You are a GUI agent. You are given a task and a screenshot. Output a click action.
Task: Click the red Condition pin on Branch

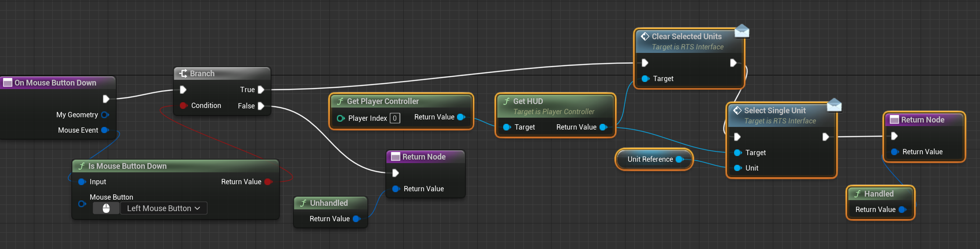(183, 106)
